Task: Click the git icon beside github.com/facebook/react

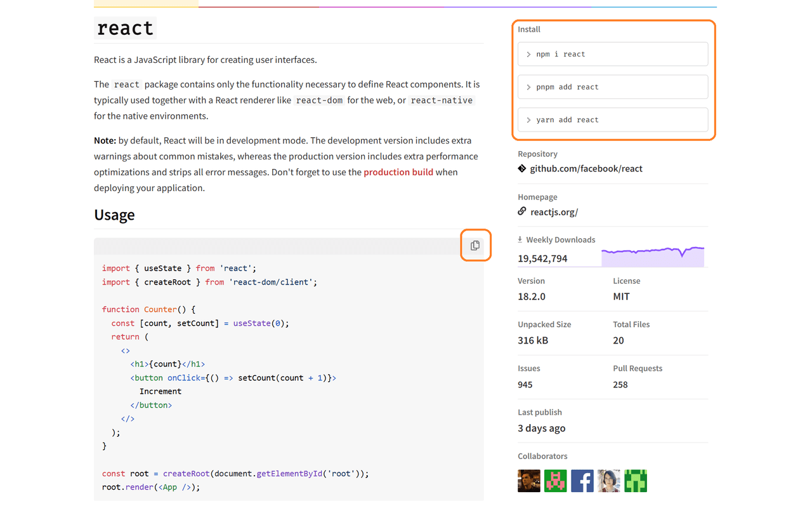Action: pyautogui.click(x=522, y=168)
